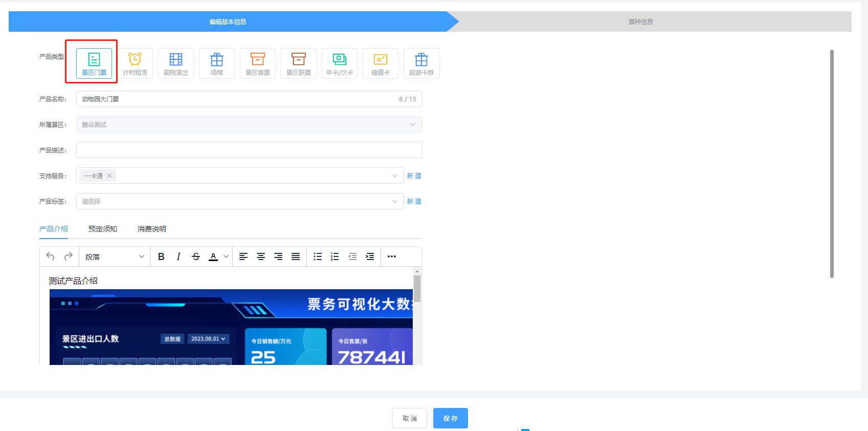Insert a bulleted list
This screenshot has height=431, width=868.
pyautogui.click(x=318, y=256)
